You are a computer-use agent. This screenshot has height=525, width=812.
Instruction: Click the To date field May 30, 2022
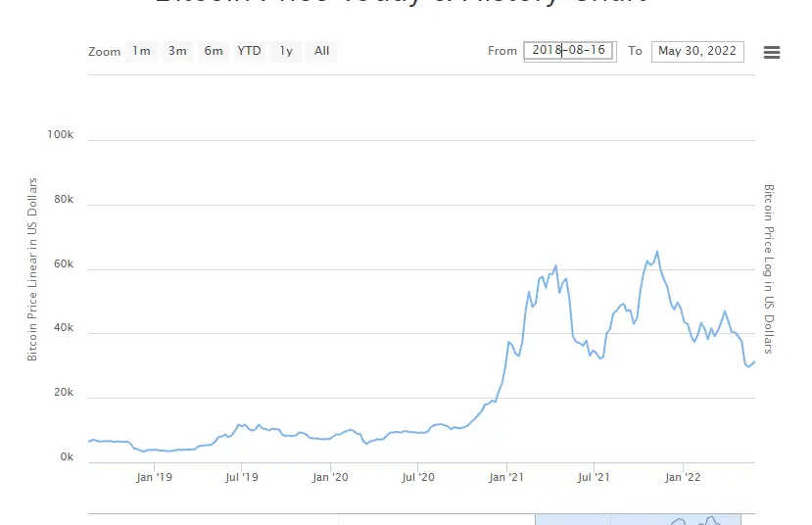(697, 51)
